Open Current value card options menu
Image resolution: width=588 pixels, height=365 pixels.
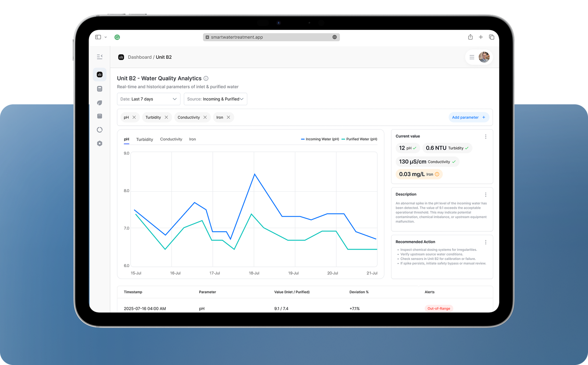click(x=485, y=137)
